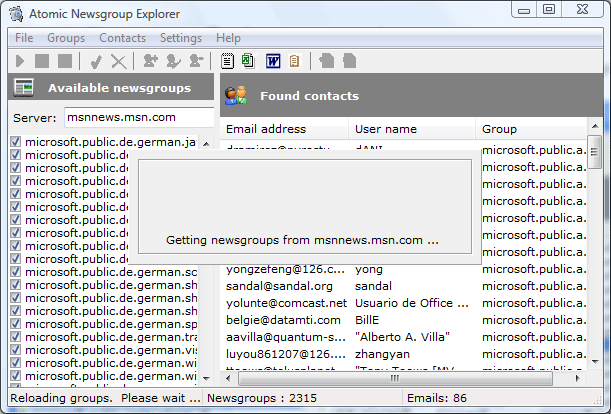Click the check-all checkmark toolbar icon
Screen dimensions: 611x414
point(96,62)
